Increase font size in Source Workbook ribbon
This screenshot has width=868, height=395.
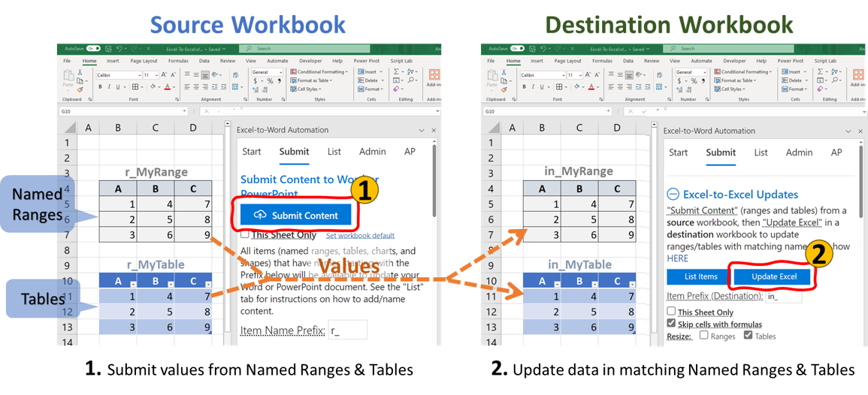[163, 74]
